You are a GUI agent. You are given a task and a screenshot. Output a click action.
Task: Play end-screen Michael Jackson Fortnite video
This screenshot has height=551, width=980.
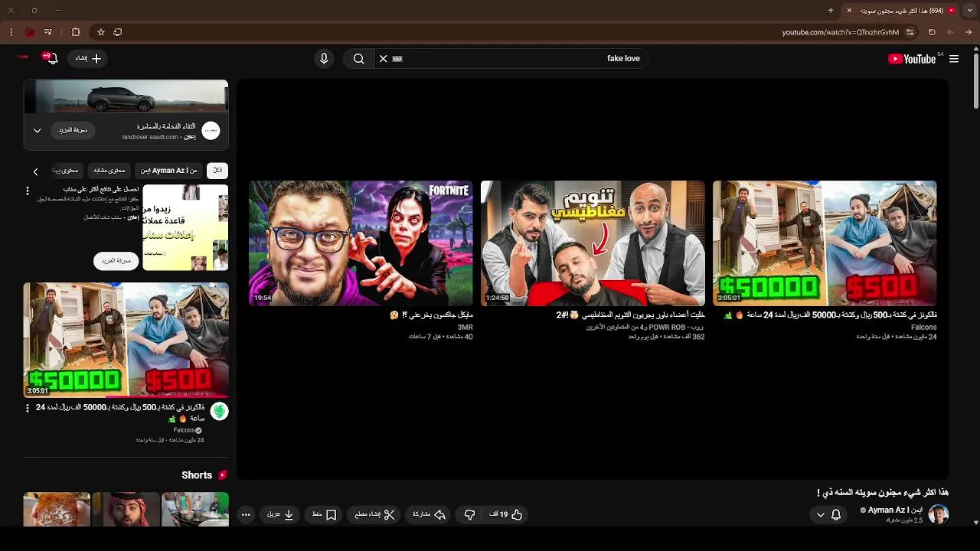[361, 243]
